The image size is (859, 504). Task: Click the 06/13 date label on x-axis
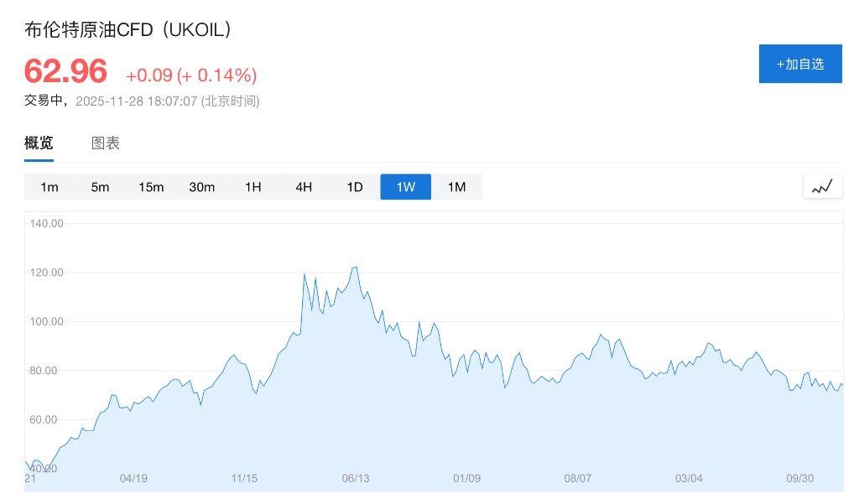tap(356, 479)
